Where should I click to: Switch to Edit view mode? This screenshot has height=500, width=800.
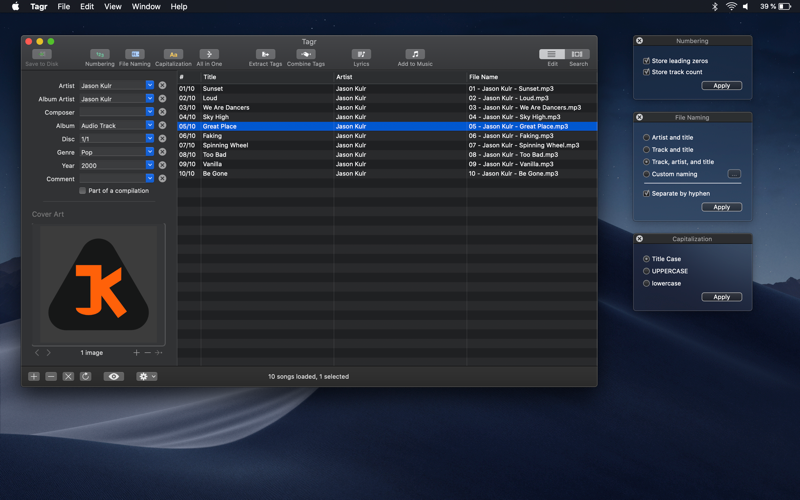[552, 54]
